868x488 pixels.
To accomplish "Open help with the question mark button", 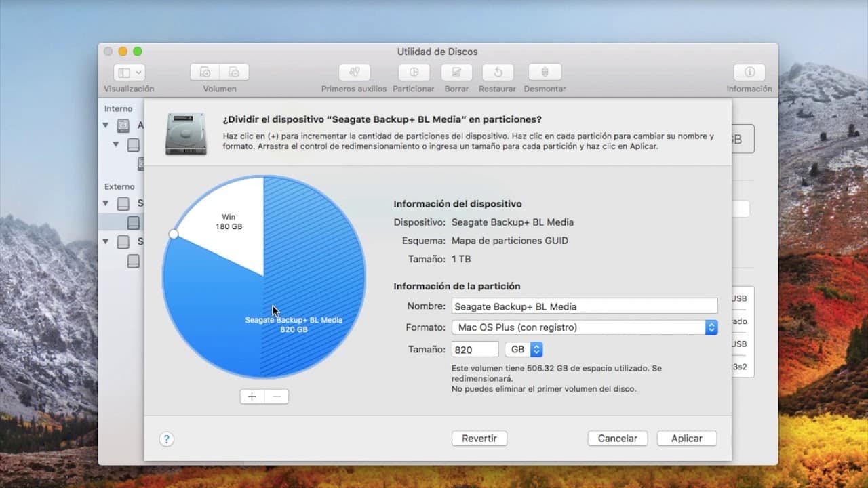I will point(166,439).
